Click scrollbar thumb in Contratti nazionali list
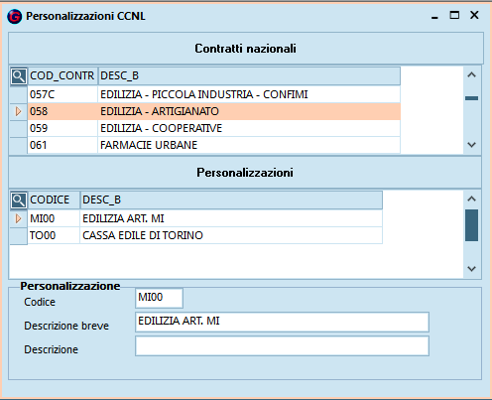The height and width of the screenshot is (400, 492). click(x=472, y=98)
